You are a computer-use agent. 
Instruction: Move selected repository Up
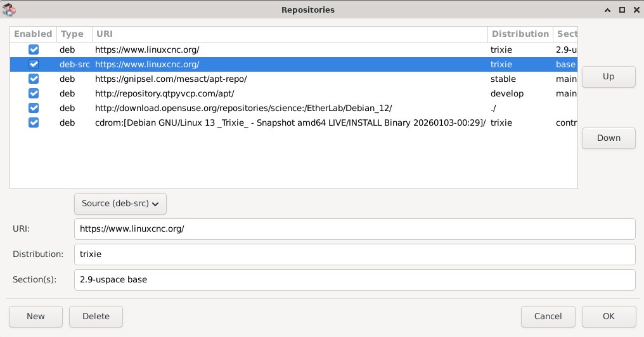[x=608, y=76]
